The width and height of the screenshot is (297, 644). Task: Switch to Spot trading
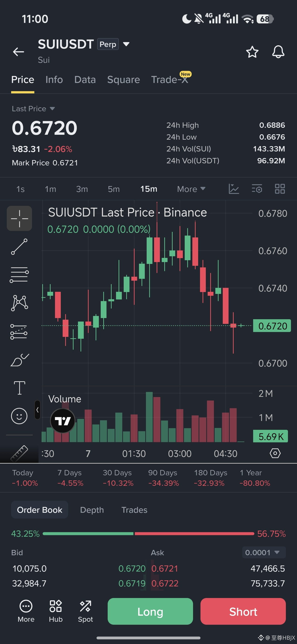(85, 611)
